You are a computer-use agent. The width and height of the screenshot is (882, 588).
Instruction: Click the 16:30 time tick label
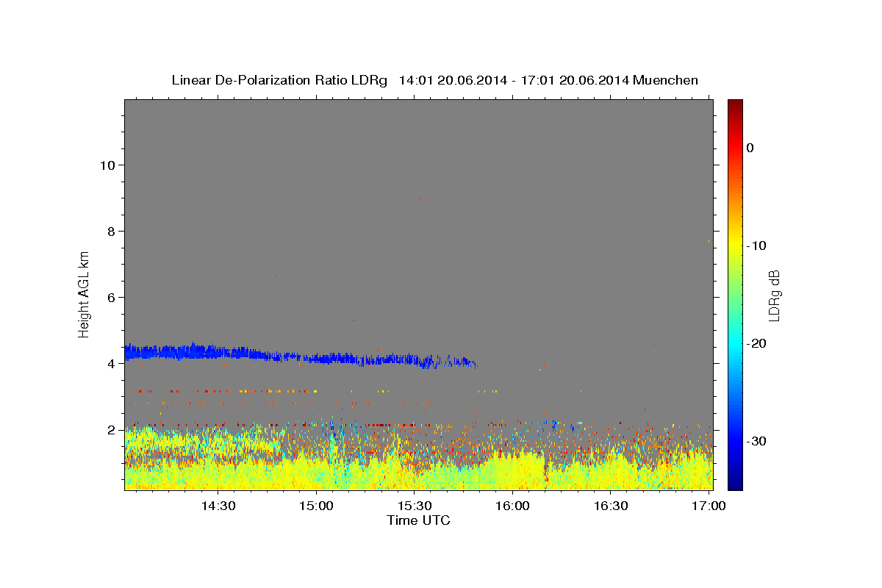coord(610,506)
